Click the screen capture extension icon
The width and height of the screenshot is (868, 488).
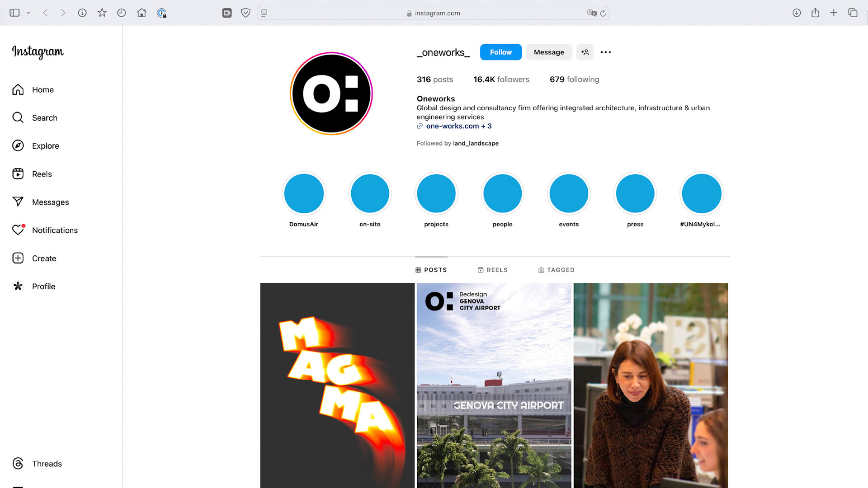point(227,13)
